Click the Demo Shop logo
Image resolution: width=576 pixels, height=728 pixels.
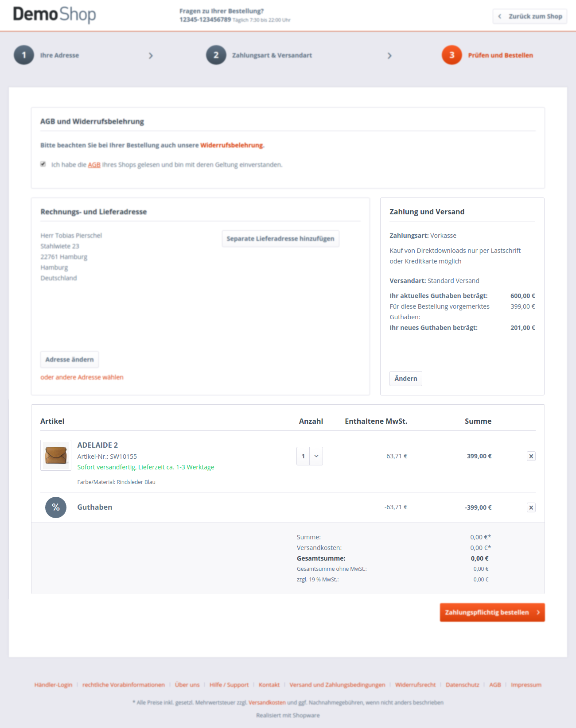click(54, 15)
